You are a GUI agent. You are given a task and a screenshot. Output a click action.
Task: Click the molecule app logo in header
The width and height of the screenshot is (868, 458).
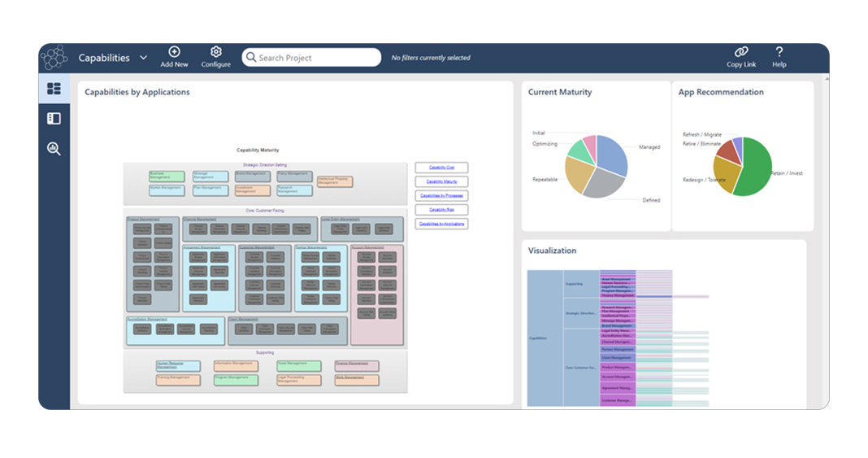pyautogui.click(x=54, y=58)
